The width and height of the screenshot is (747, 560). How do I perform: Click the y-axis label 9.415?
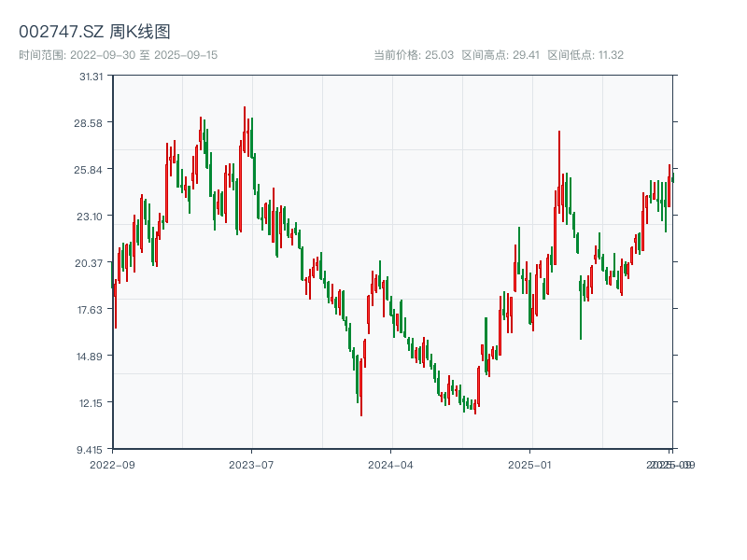click(x=90, y=450)
